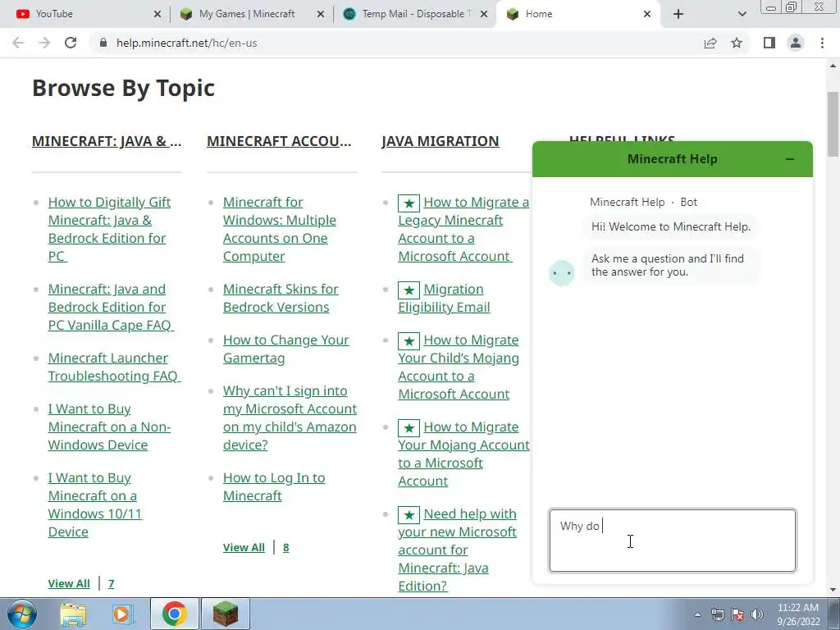This screenshot has height=630, width=840.
Task: Show hidden tray icons arrow
Action: point(697,614)
